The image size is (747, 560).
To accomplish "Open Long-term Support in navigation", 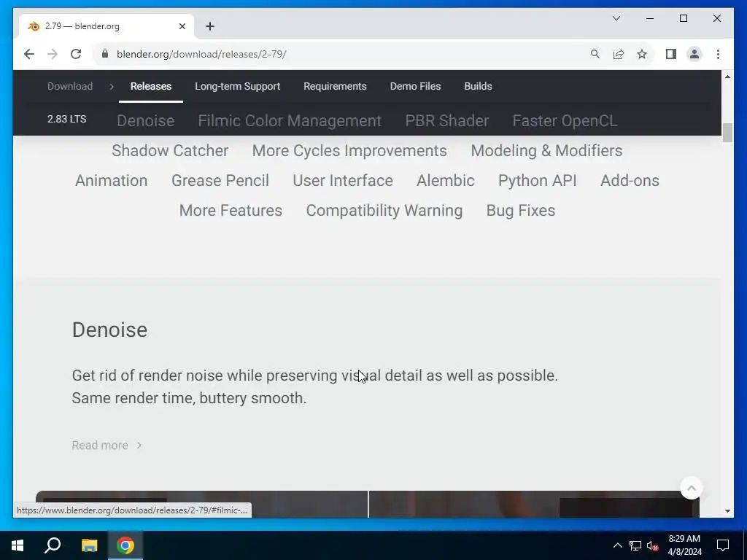I will pyautogui.click(x=237, y=86).
